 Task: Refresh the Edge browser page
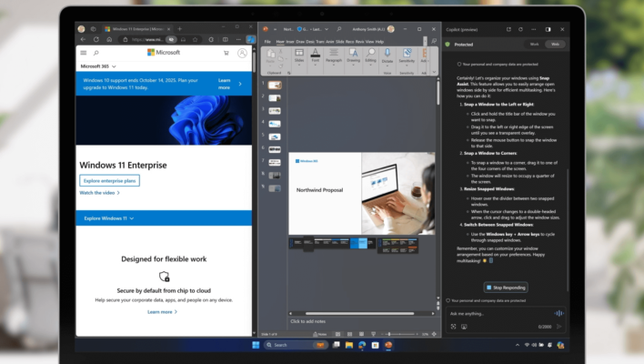pyautogui.click(x=96, y=39)
